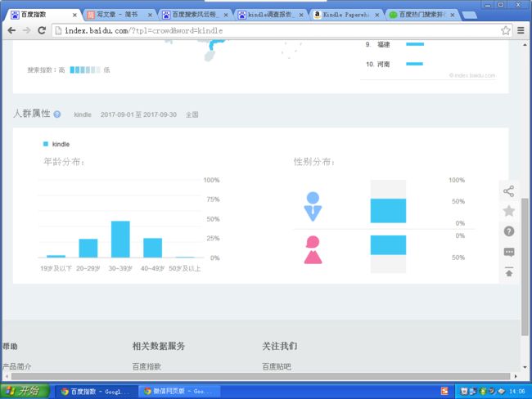Click the share icon in side toolbar
532x399 pixels.
point(508,191)
